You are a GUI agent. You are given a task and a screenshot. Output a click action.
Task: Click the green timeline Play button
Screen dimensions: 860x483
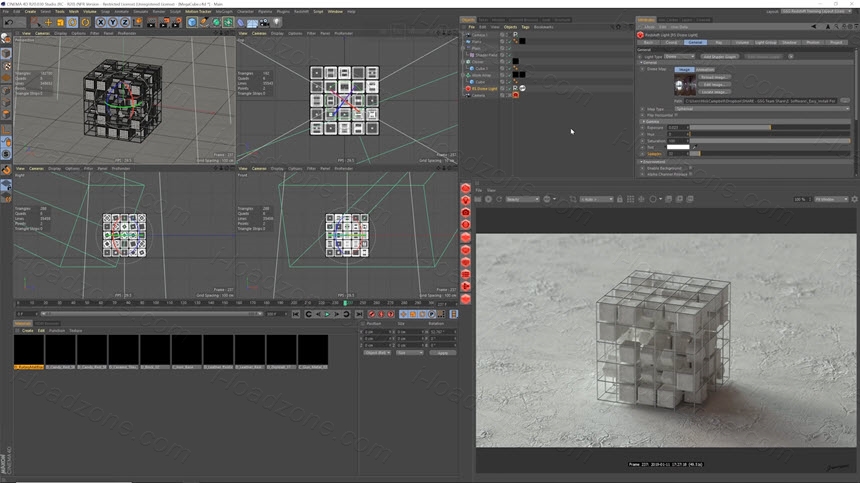click(x=327, y=314)
